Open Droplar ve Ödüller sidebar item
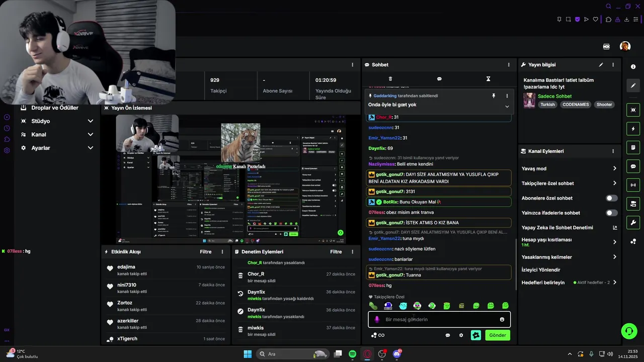 55,108
